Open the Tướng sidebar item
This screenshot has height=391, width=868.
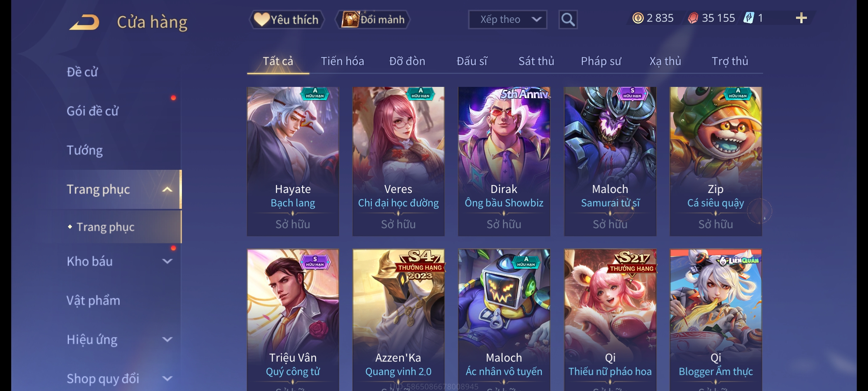point(85,150)
